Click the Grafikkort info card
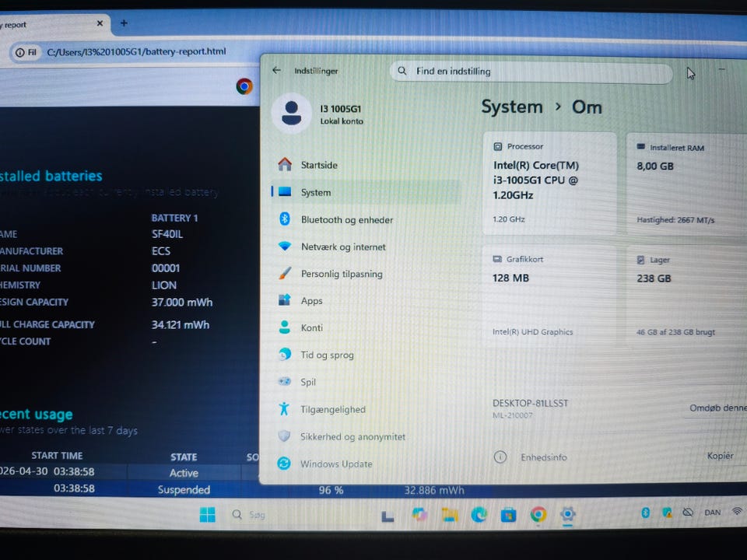Image resolution: width=747 pixels, height=560 pixels. click(550, 296)
